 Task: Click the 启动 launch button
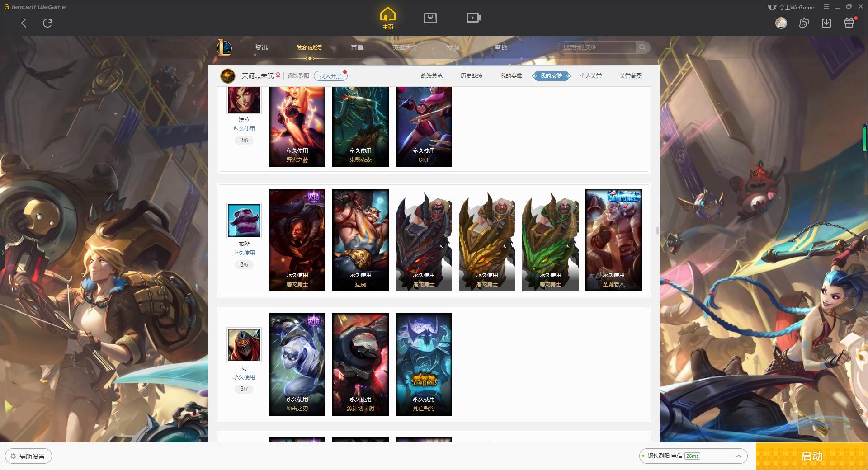[812, 456]
